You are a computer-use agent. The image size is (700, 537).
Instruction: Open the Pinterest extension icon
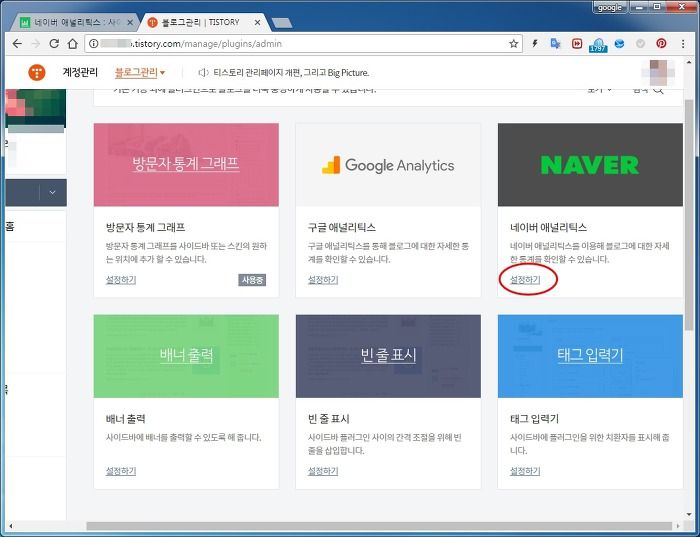coord(661,44)
